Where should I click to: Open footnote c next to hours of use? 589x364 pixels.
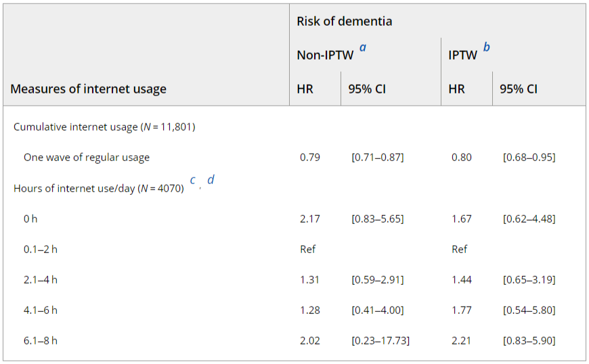[x=193, y=180]
